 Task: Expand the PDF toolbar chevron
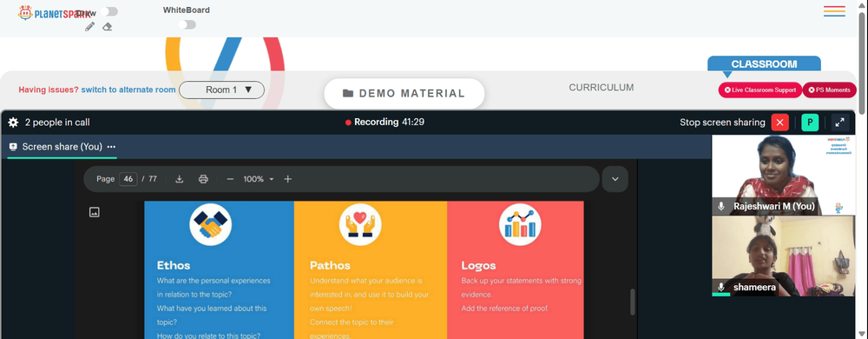click(615, 179)
